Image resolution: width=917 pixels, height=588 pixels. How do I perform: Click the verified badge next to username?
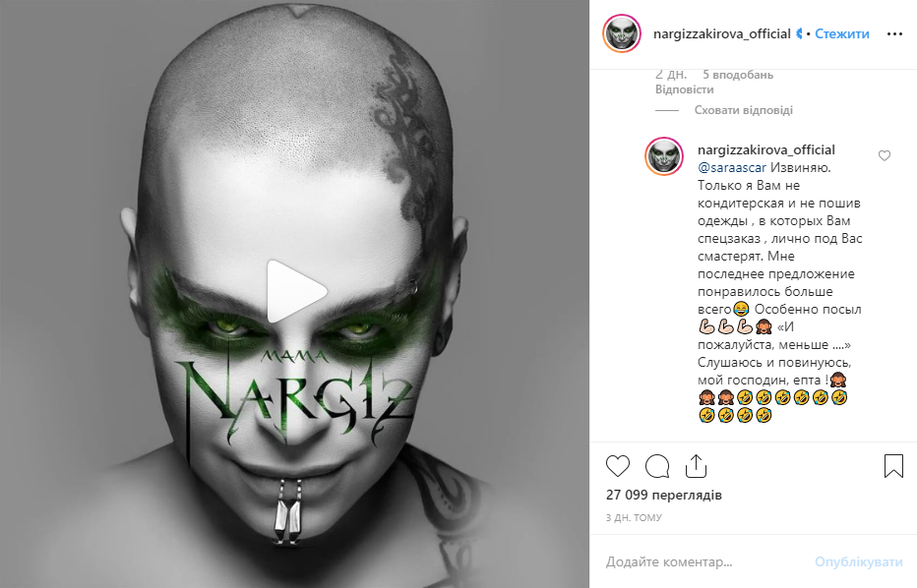pos(799,33)
